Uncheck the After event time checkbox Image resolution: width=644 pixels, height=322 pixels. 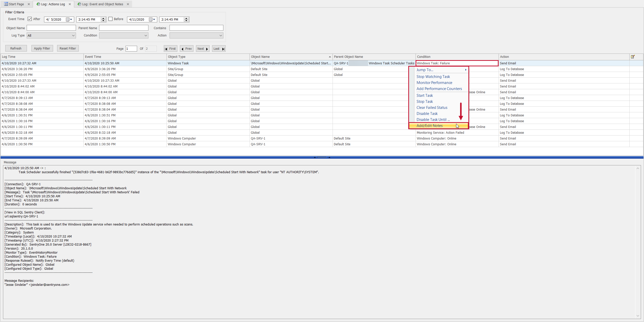[x=30, y=19]
